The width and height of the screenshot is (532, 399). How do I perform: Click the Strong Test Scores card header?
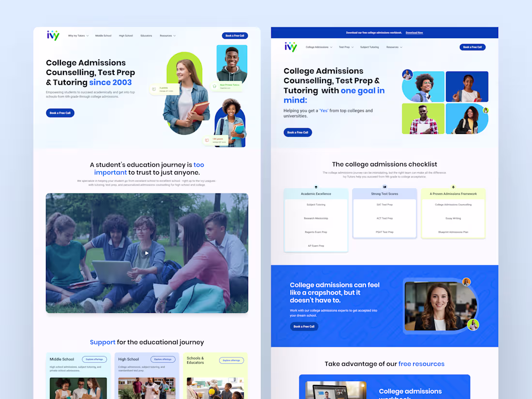pos(384,194)
